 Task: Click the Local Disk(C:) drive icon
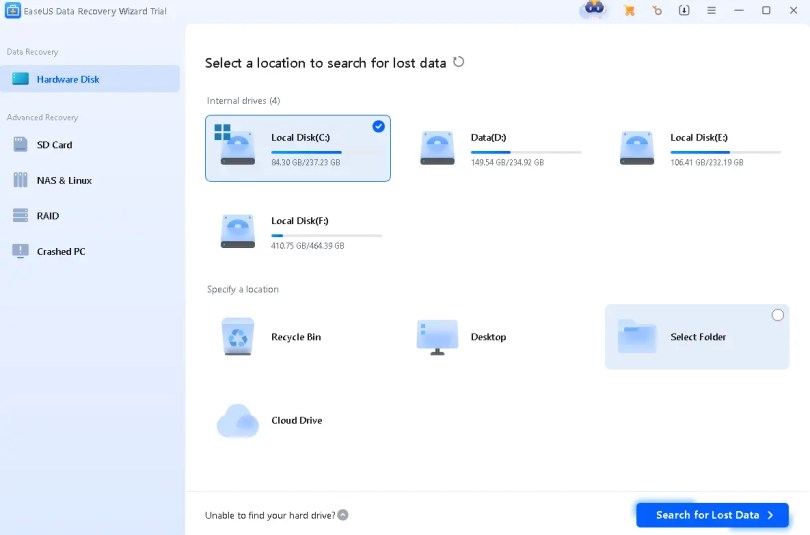pyautogui.click(x=237, y=146)
